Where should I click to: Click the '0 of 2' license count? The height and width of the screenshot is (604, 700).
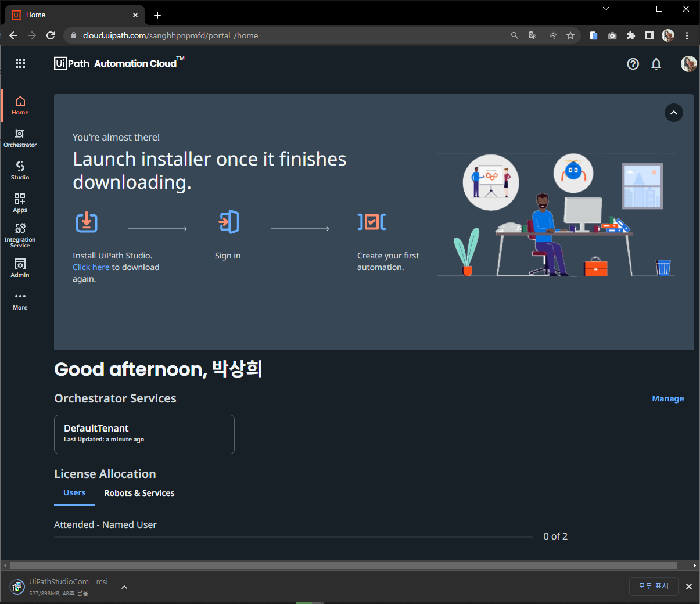click(555, 536)
